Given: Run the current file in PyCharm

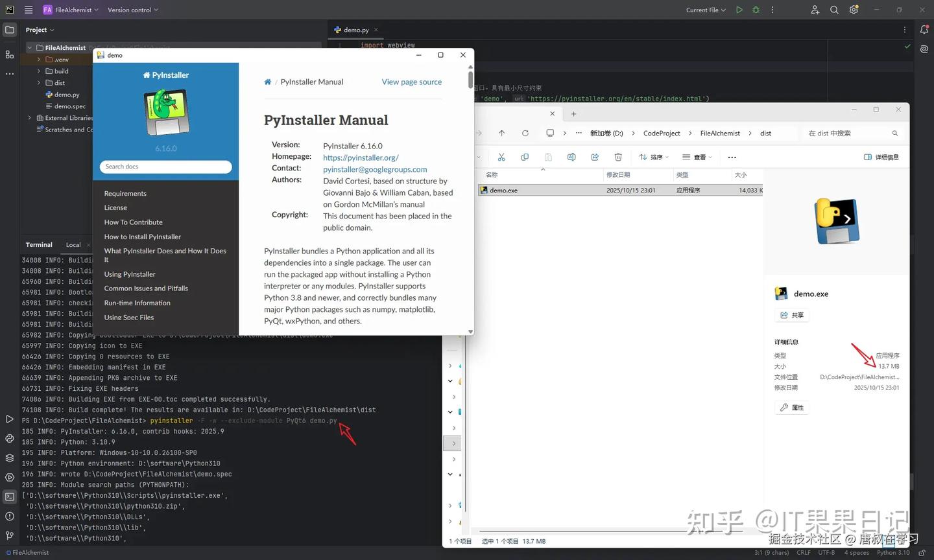Looking at the screenshot, I should click(739, 10).
